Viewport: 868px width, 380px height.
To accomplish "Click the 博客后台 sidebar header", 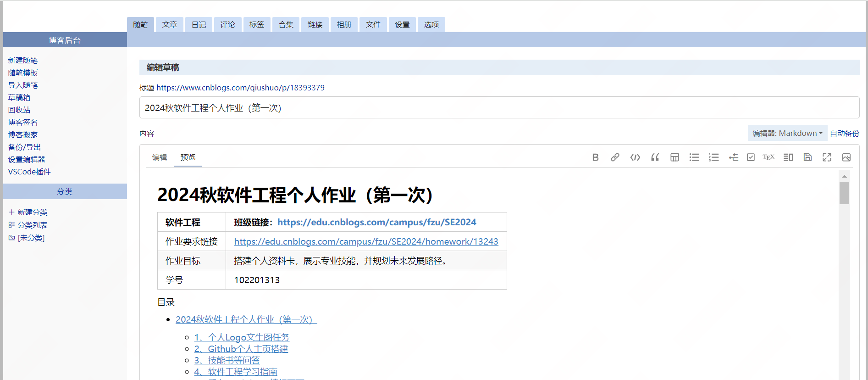I will coord(65,40).
